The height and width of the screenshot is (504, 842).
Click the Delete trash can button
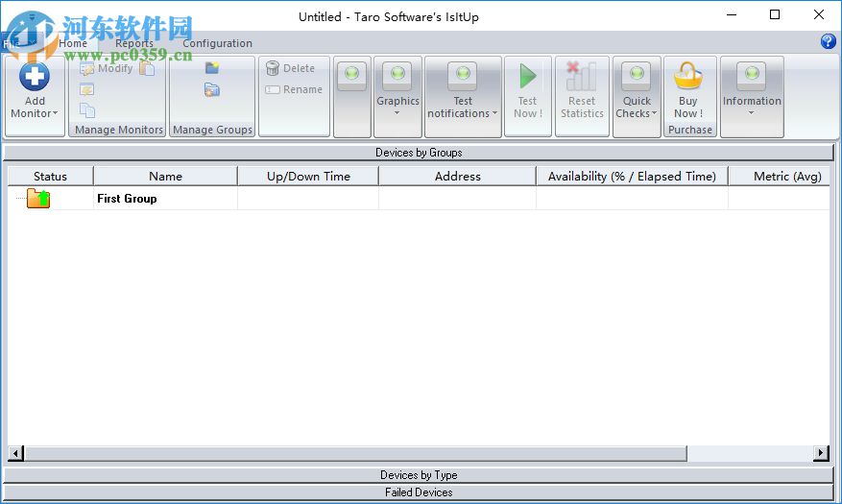pos(291,68)
